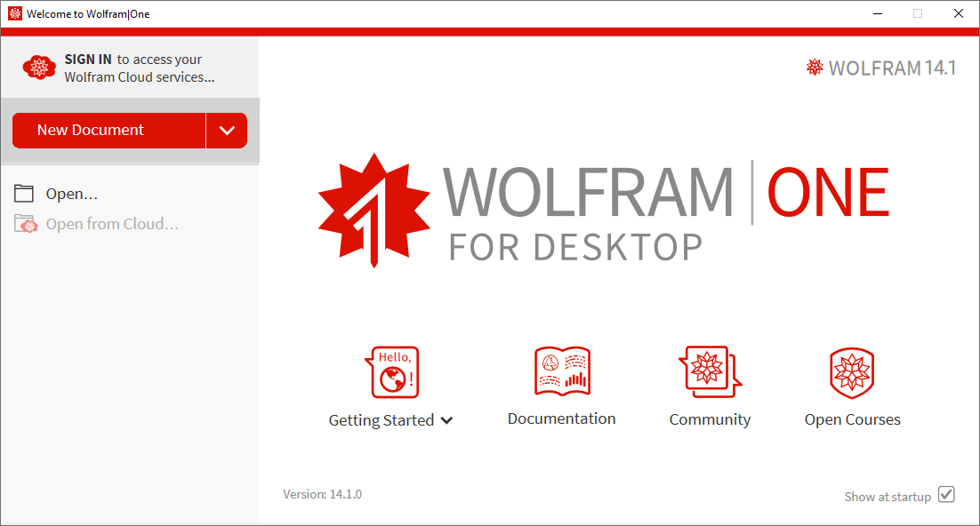Click the Open from Cloud folder icon

(26, 224)
